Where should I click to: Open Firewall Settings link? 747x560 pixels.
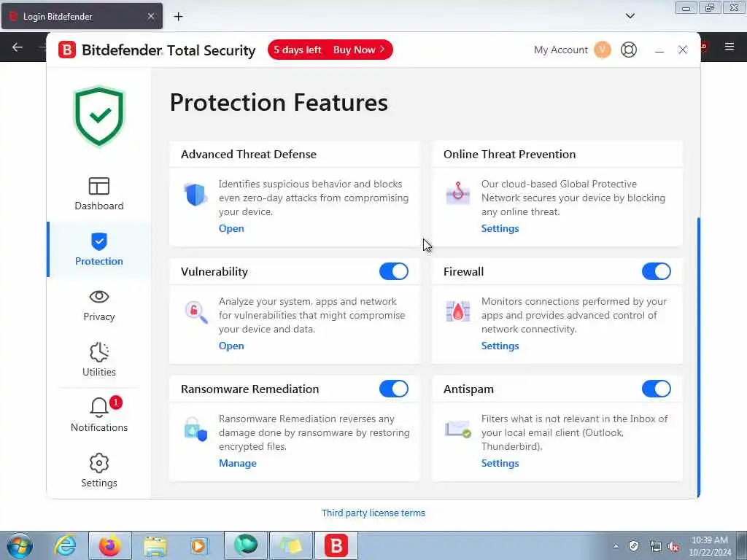(500, 346)
